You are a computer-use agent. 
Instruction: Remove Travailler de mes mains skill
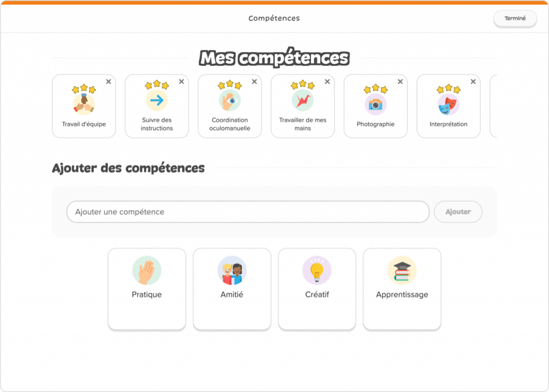pyautogui.click(x=327, y=82)
